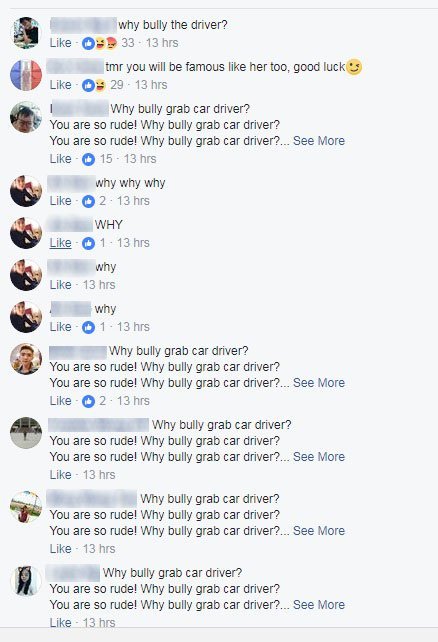Like the 'why bully the driver?' comment
Image resolution: width=438 pixels, height=642 pixels.
point(60,43)
